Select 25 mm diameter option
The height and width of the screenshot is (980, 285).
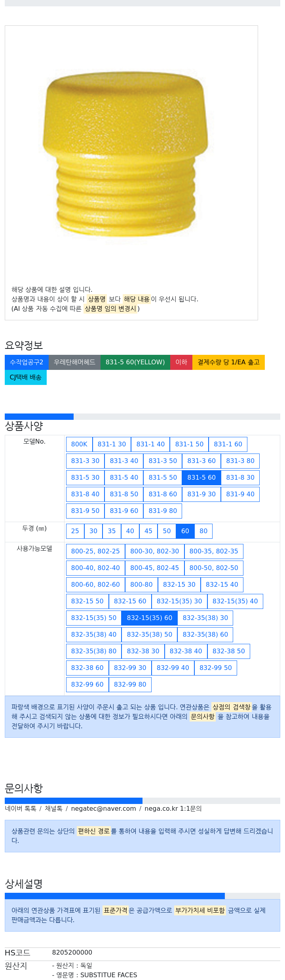[75, 531]
